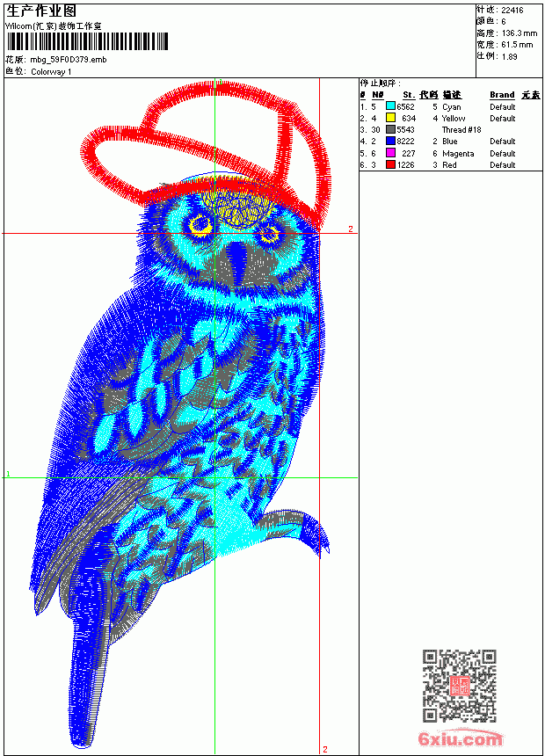Screen dimensions: 545x756
Task: Click the owl's left yellow eye
Action: (x=200, y=224)
